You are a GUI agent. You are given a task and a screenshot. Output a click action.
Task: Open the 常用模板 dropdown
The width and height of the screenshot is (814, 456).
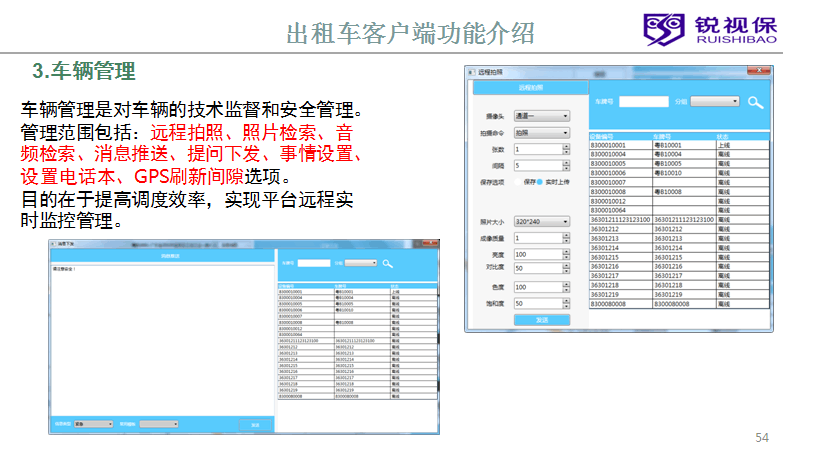[x=159, y=424]
